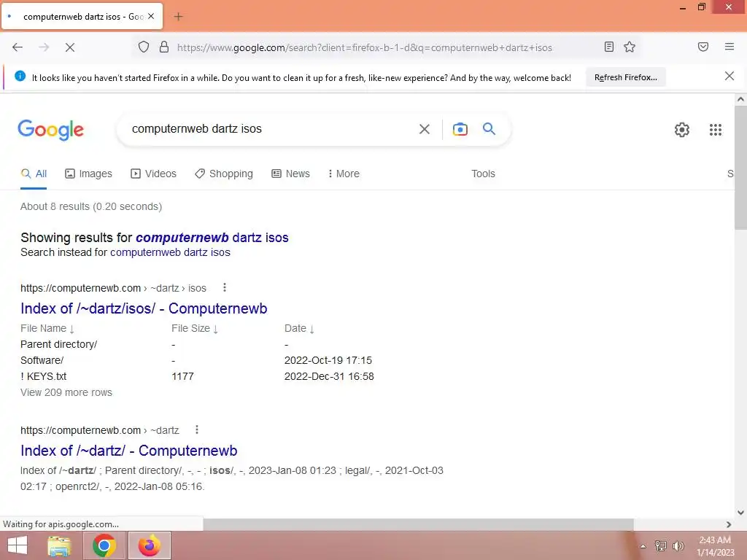This screenshot has width=747, height=560.
Task: Open the shield tracking protection icon
Action: [x=144, y=47]
